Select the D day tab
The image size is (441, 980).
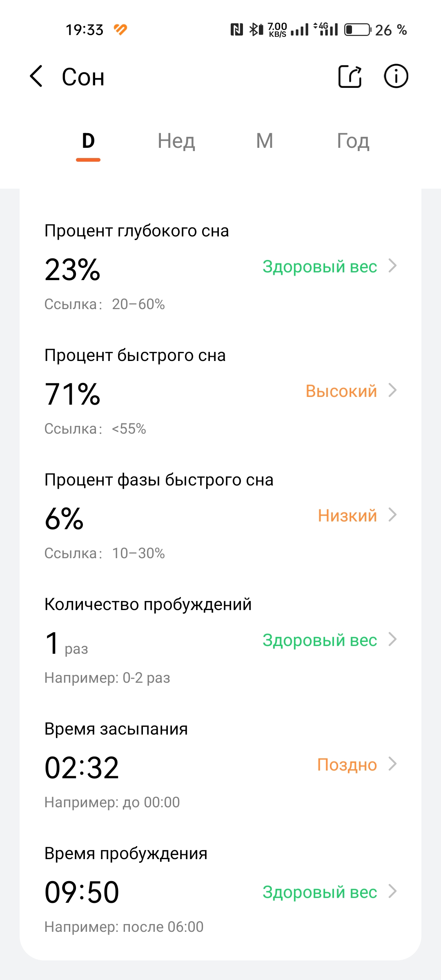click(88, 141)
